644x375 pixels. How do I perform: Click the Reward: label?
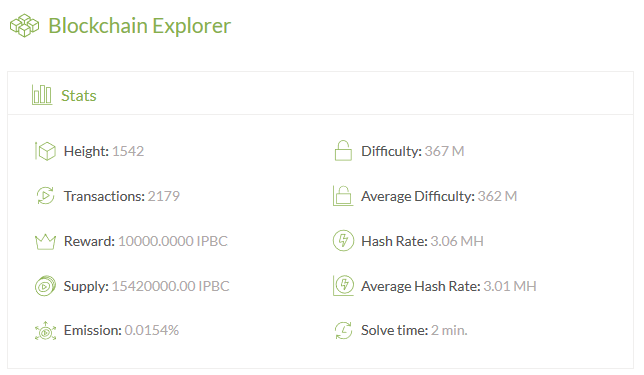point(90,241)
